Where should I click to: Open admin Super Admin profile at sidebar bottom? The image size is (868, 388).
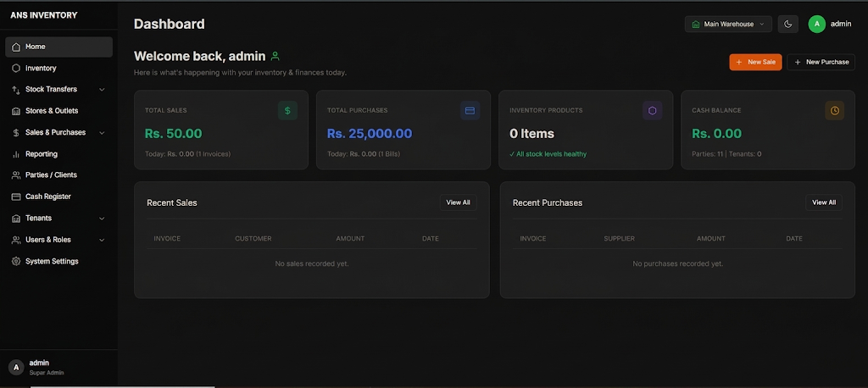tap(58, 367)
